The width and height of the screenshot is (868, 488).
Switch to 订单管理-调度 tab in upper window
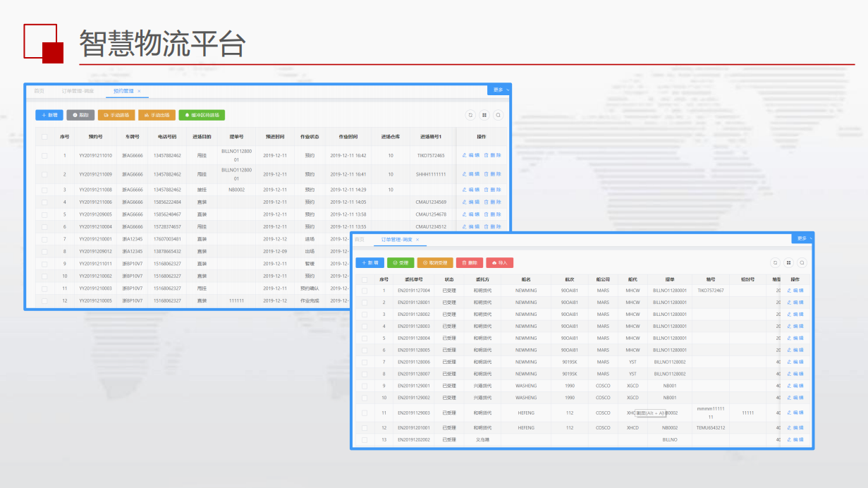(78, 91)
